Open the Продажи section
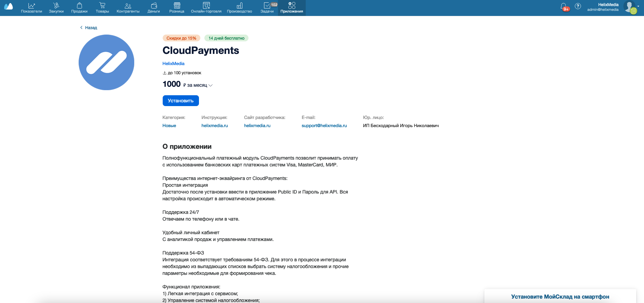This screenshot has height=303, width=644. click(x=79, y=8)
